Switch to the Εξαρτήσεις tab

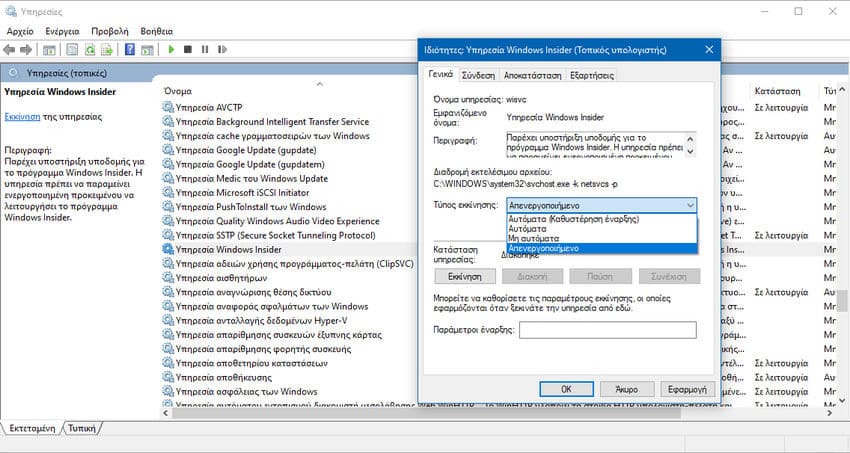(592, 75)
